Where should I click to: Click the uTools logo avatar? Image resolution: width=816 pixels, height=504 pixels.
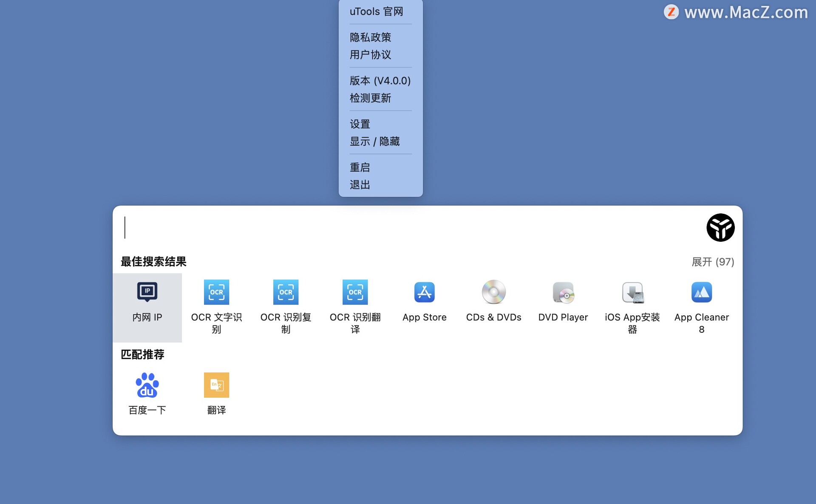[720, 227]
